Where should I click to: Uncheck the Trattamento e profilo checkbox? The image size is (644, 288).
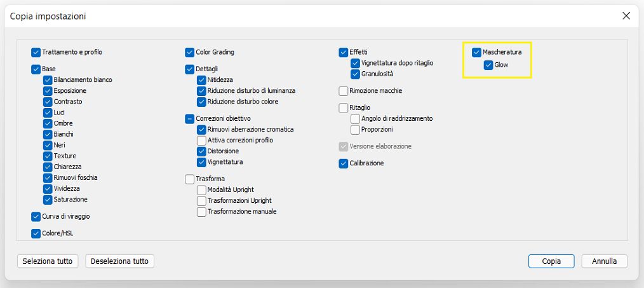(36, 52)
